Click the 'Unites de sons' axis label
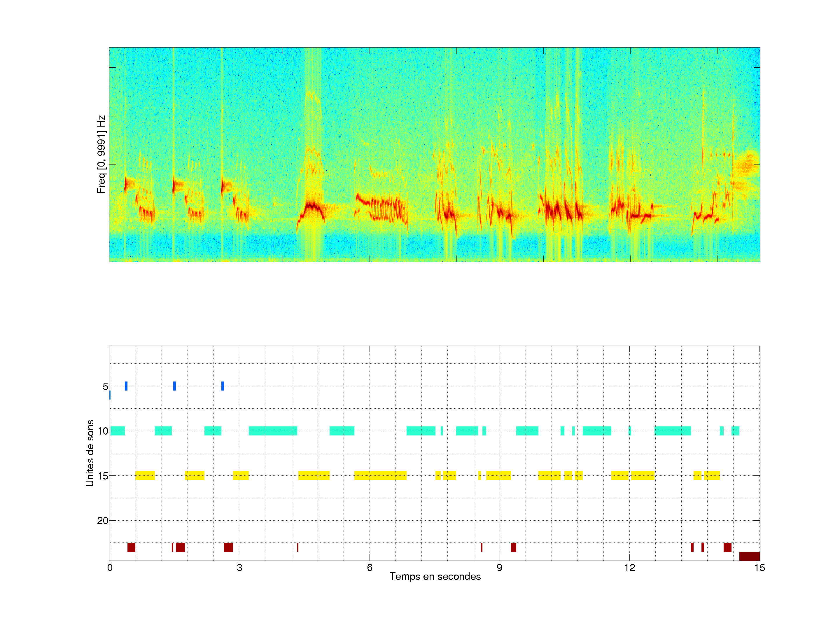 pyautogui.click(x=90, y=453)
